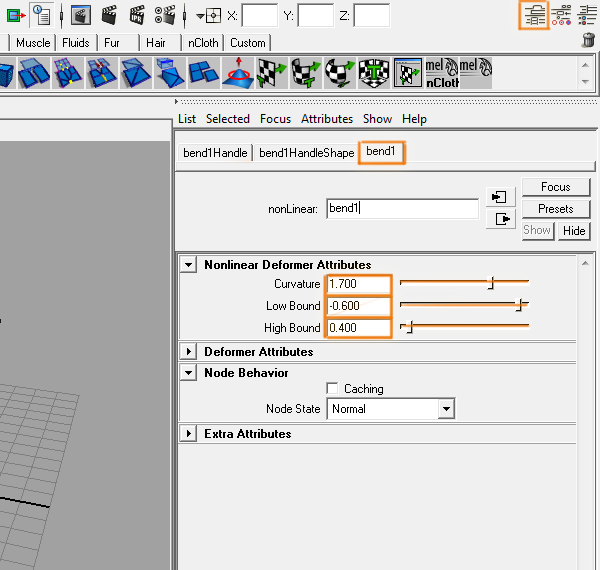Open the Attribute Editor toggle icon
600x570 pixels.
click(x=535, y=14)
